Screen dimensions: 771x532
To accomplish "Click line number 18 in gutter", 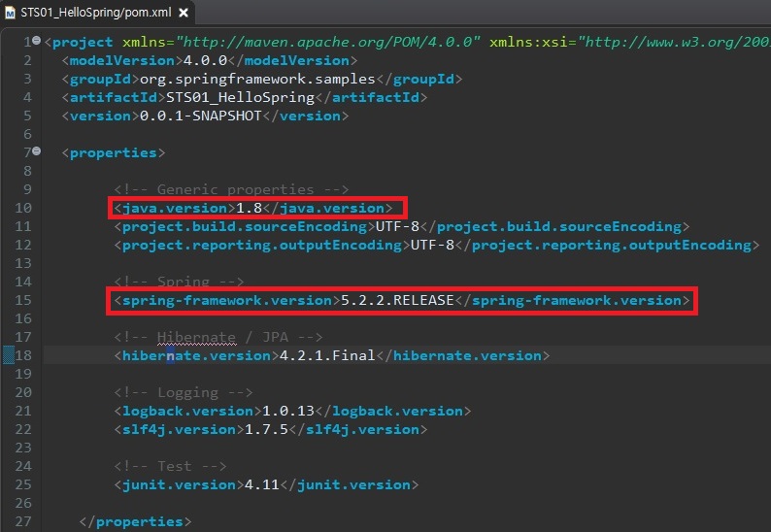I will click(x=22, y=355).
